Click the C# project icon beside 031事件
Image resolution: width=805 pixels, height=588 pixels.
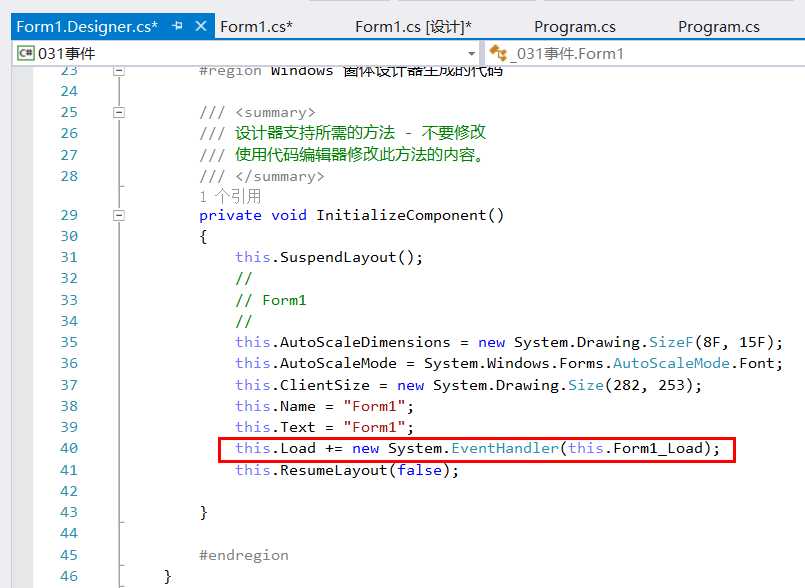tap(26, 53)
